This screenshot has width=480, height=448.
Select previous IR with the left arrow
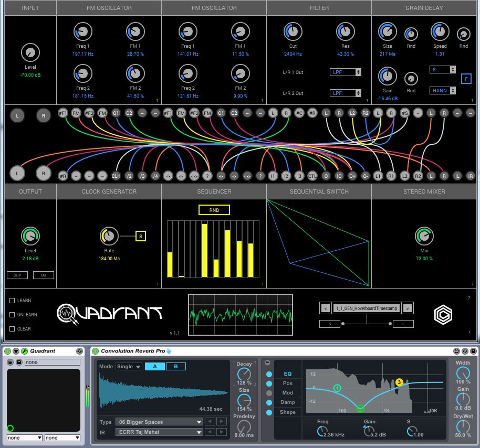210,432
